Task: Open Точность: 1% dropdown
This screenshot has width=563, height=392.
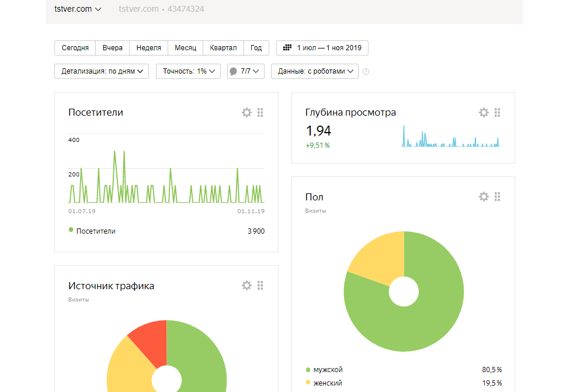Action: [x=188, y=71]
